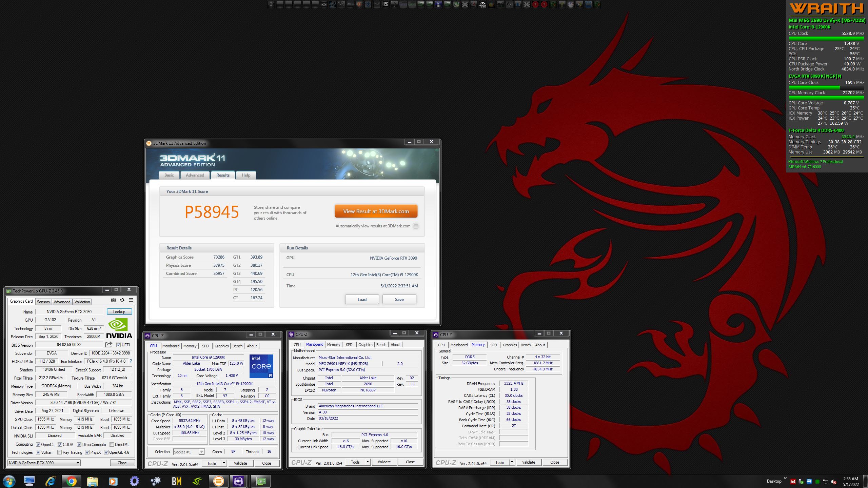This screenshot has height=488, width=868.
Task: Toggle the PhysX checkbox
Action: pos(87,452)
